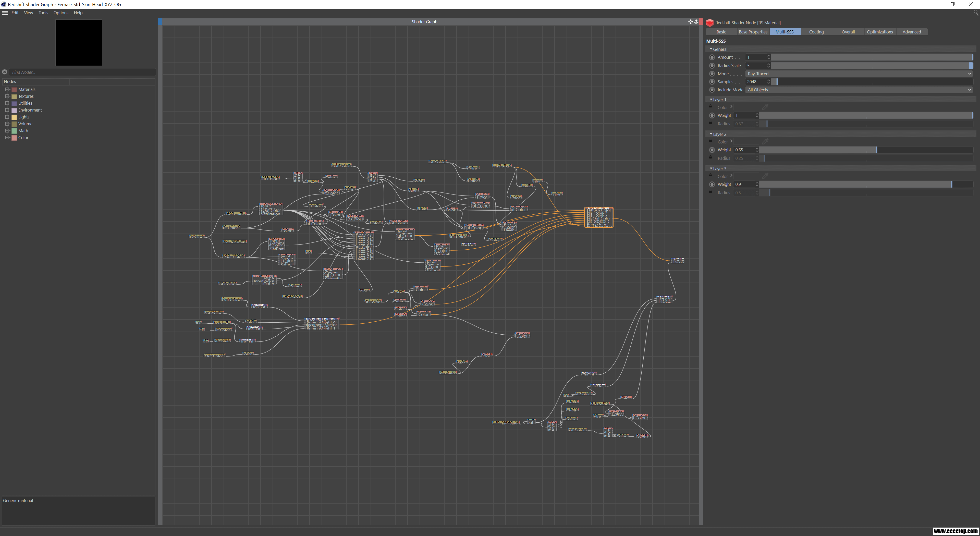Screen dimensions: 980x536
Task: Switch to the Optimizations tab
Action: (880, 32)
